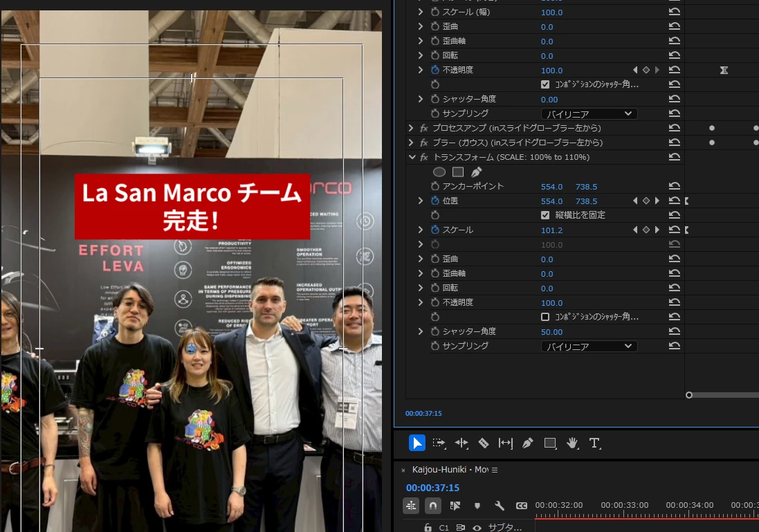Viewport: 759px width, 532px height.
Task: Select the Slip tool
Action: pyautogui.click(x=505, y=443)
